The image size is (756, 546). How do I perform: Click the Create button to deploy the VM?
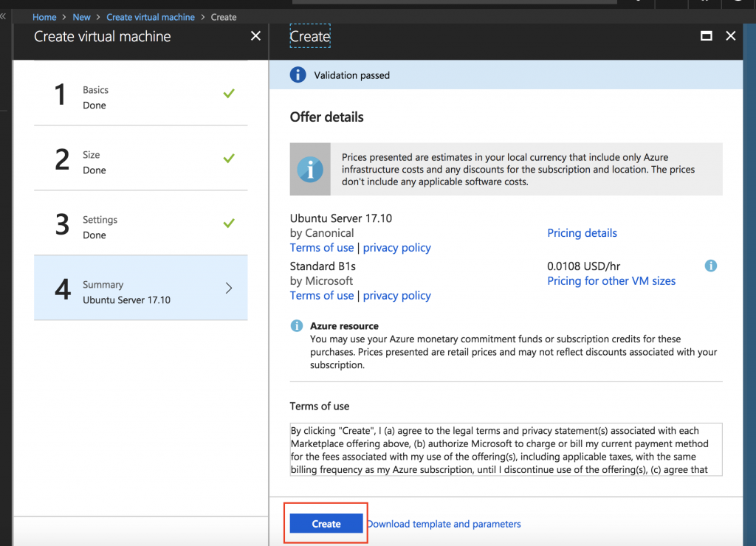(x=326, y=523)
